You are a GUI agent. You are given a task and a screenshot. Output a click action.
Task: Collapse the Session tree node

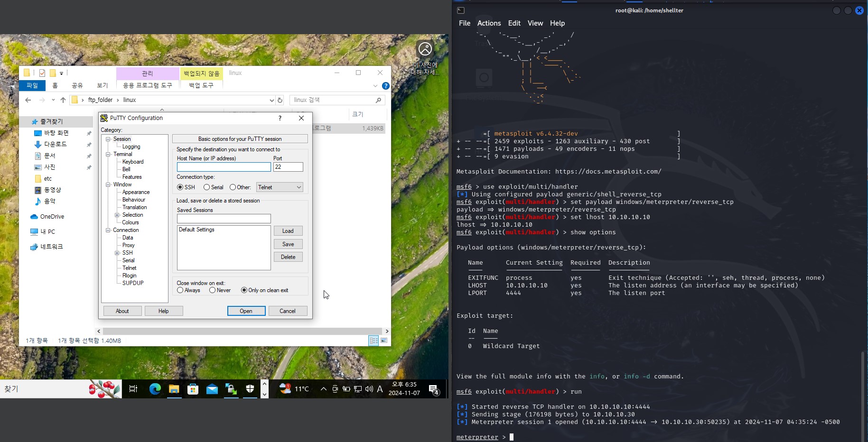[108, 139]
